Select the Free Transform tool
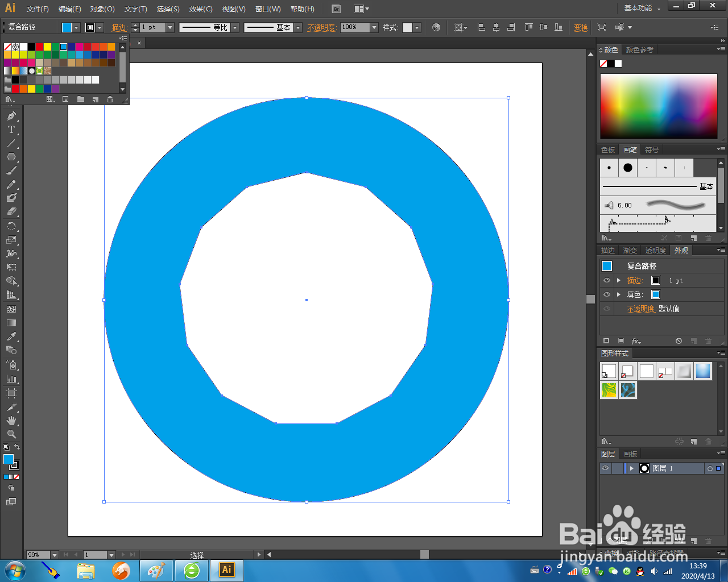The height and width of the screenshot is (582, 728). click(11, 267)
